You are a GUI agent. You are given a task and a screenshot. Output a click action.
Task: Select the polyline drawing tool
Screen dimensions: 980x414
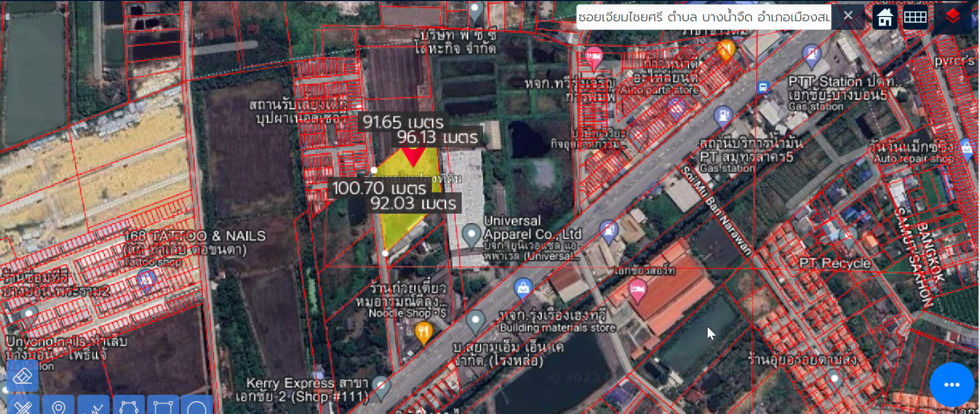[93, 406]
